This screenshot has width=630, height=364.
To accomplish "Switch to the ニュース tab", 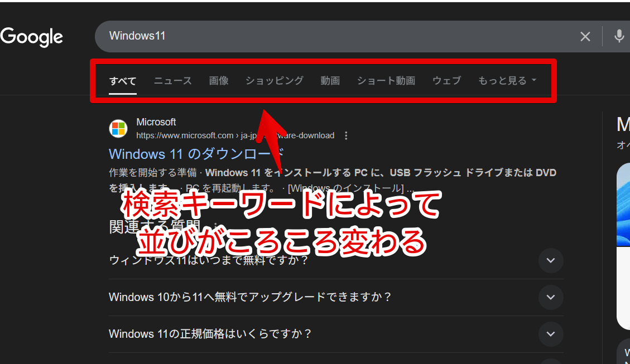I will pyautogui.click(x=173, y=81).
